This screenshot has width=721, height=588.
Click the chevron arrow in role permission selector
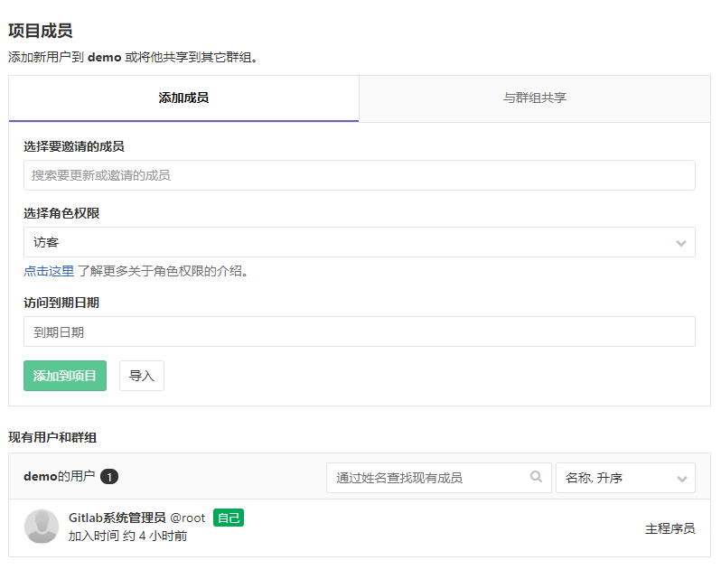(x=681, y=243)
